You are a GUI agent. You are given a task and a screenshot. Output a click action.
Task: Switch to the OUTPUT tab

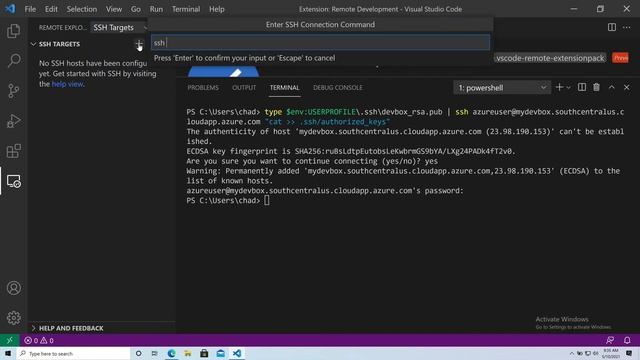click(x=244, y=87)
